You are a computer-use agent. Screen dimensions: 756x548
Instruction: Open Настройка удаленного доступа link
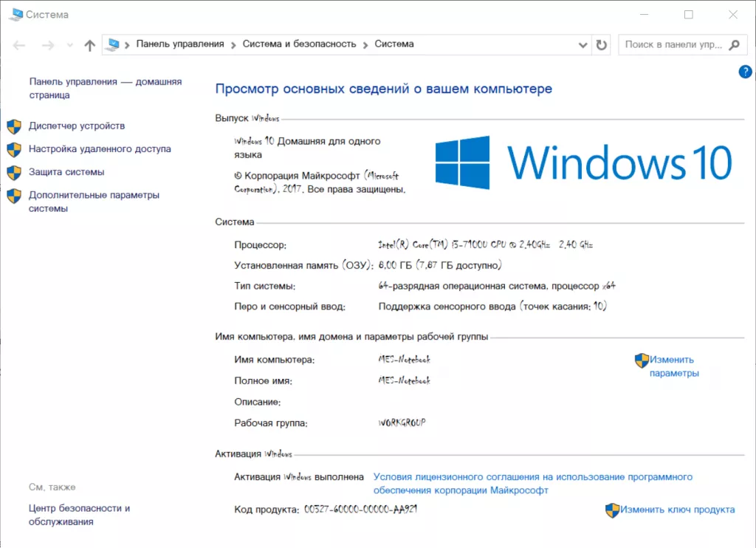[x=100, y=149]
